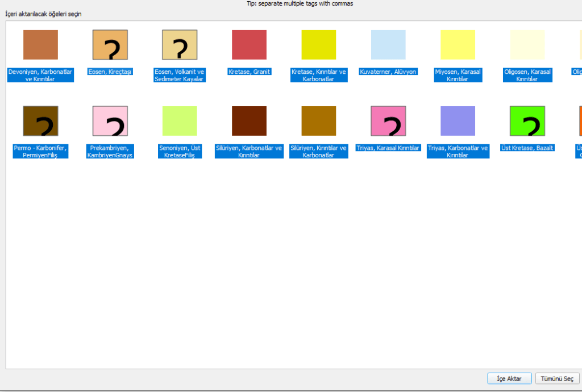Click the Oligosen, Karasal Kırıntılar swatch
Viewport: 582px width, 392px height.
tap(527, 45)
